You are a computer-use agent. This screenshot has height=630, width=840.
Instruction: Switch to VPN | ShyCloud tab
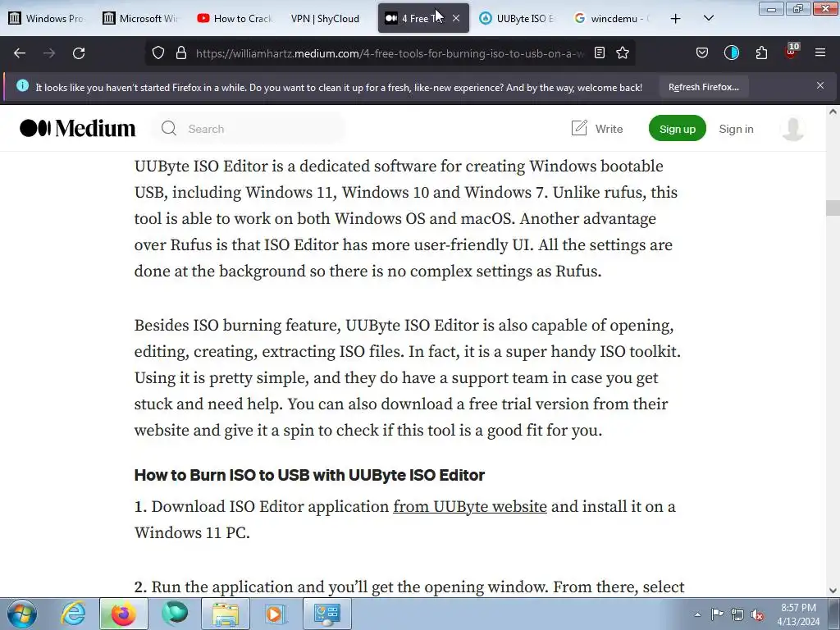click(325, 18)
